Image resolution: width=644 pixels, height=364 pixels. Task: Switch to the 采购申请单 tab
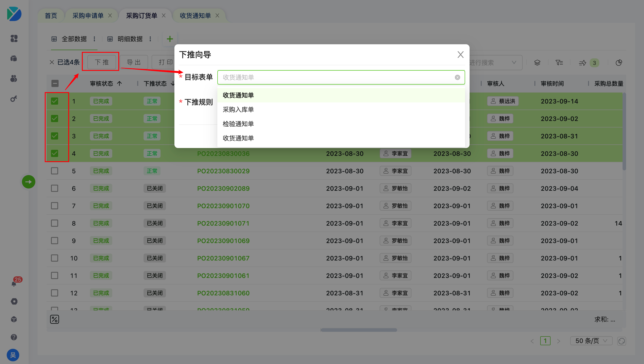pos(88,16)
